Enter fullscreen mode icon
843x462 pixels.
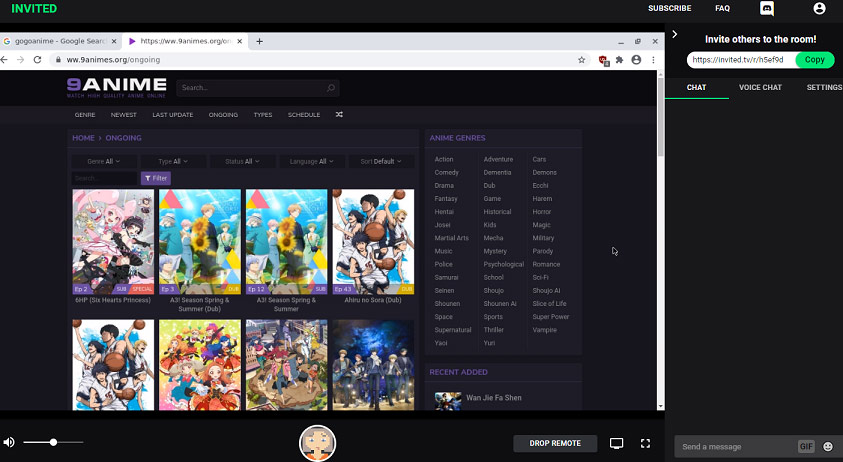pos(645,443)
